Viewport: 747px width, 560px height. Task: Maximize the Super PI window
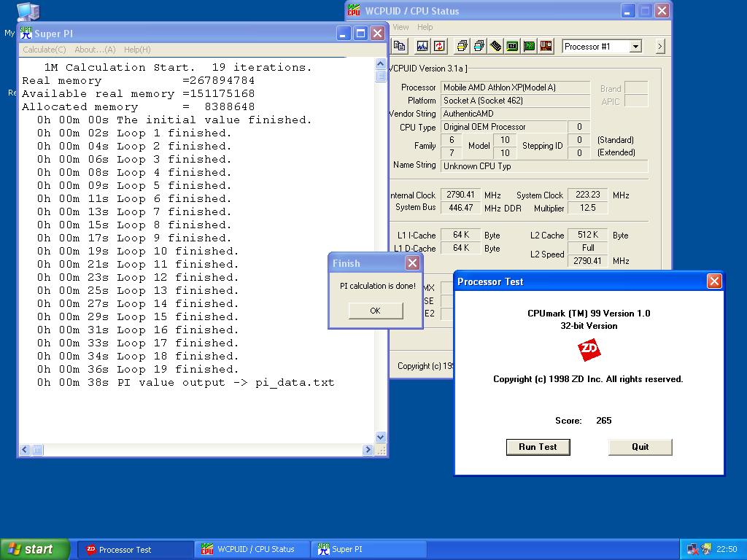tap(360, 33)
